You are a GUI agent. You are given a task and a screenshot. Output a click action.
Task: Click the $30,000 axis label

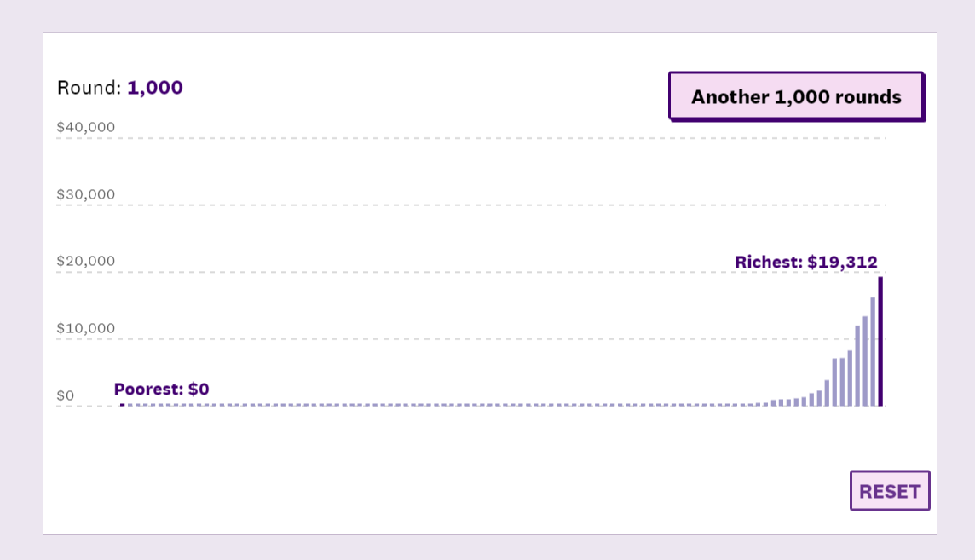tap(85, 194)
